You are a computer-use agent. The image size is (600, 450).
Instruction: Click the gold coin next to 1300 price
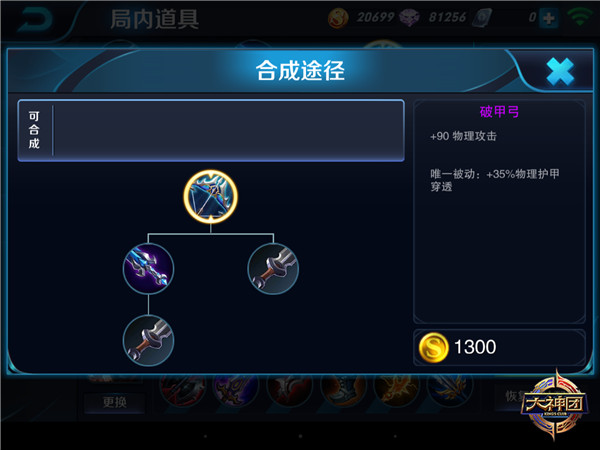pos(433,347)
